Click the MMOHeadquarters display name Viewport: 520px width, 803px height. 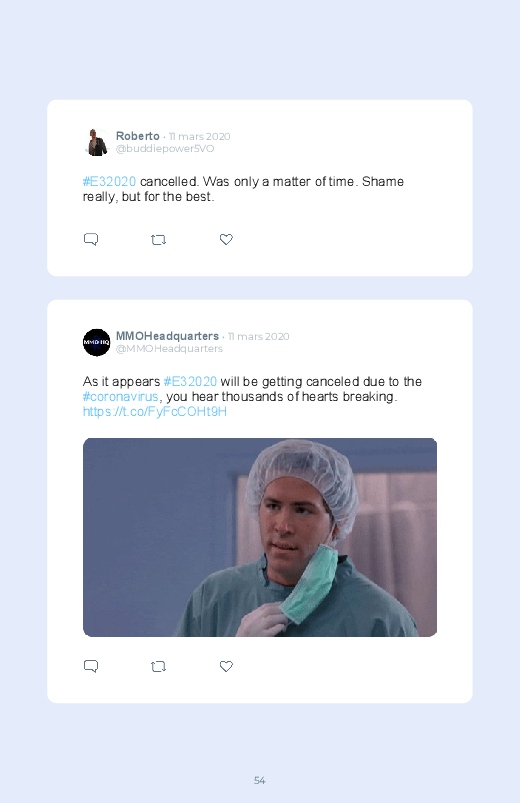[x=167, y=336]
